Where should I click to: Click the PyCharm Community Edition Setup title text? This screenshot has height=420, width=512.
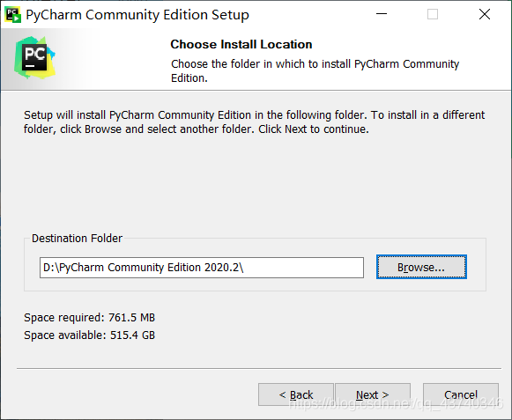pyautogui.click(x=137, y=15)
